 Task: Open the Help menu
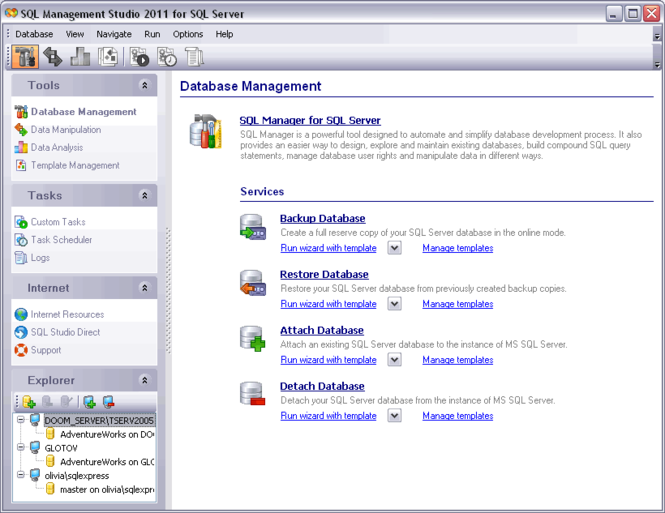tap(224, 34)
